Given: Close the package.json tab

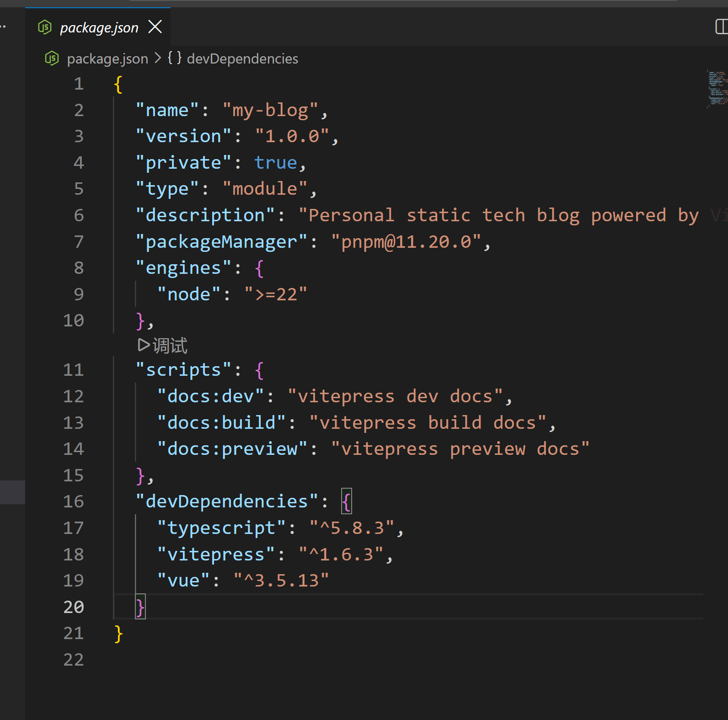Looking at the screenshot, I should coord(155,27).
